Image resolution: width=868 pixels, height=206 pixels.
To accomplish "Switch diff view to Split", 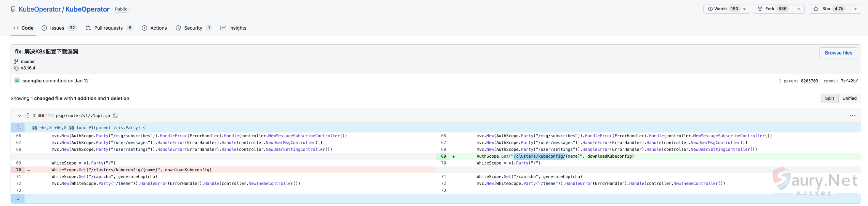I will tap(829, 98).
